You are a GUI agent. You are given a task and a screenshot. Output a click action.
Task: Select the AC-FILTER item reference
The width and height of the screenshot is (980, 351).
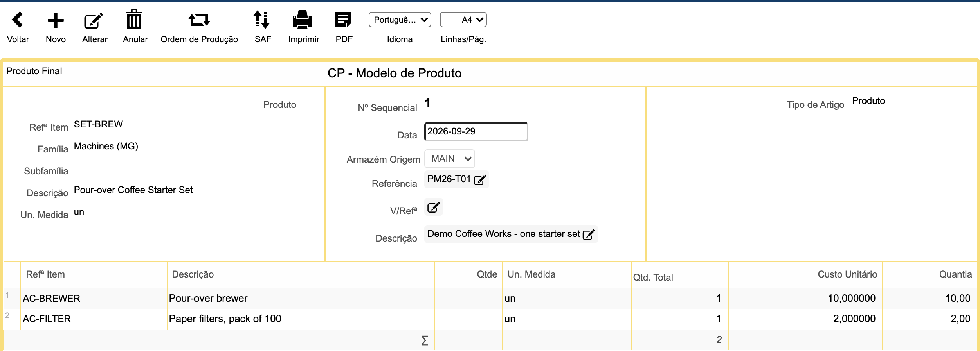(47, 319)
